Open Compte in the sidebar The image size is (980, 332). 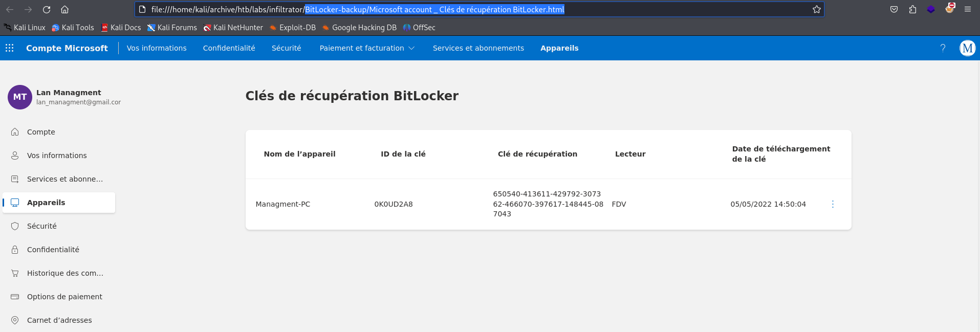pos(59,132)
